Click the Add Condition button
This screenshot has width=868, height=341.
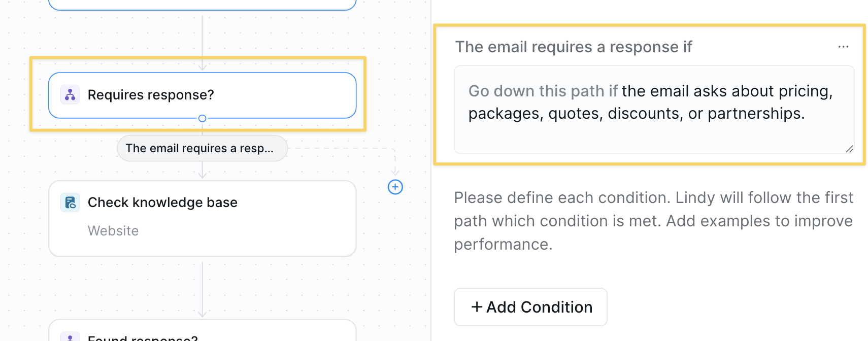530,307
